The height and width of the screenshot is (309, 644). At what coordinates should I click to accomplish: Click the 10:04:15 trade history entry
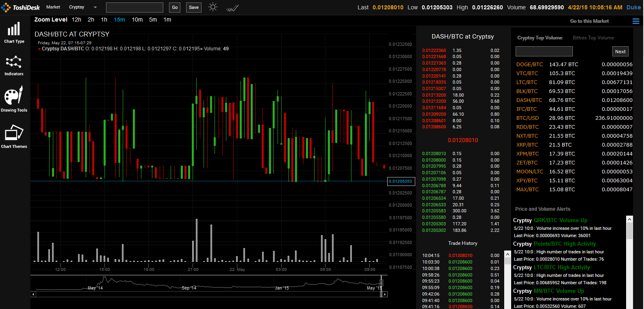pyautogui.click(x=461, y=256)
